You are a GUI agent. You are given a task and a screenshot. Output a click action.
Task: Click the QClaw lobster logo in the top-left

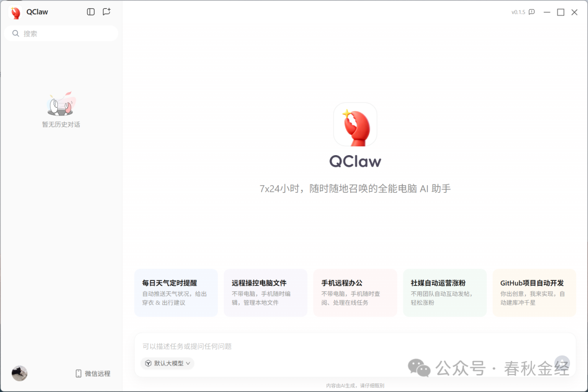[x=16, y=13]
